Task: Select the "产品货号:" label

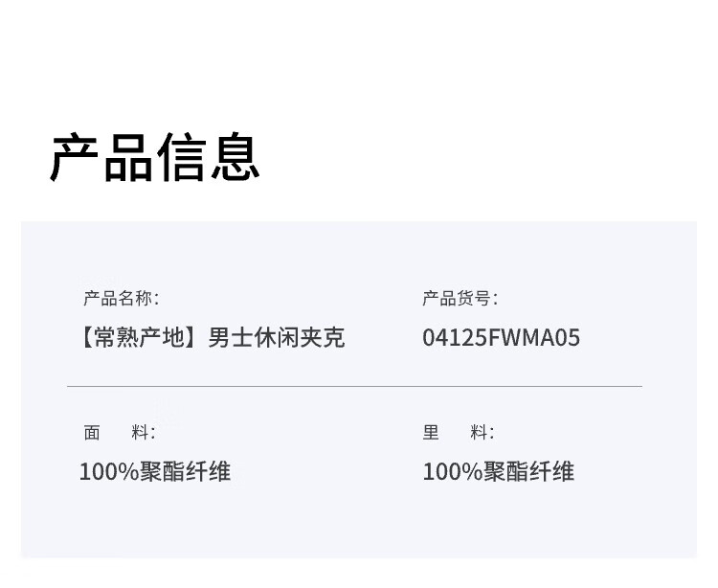Action: 460,299
